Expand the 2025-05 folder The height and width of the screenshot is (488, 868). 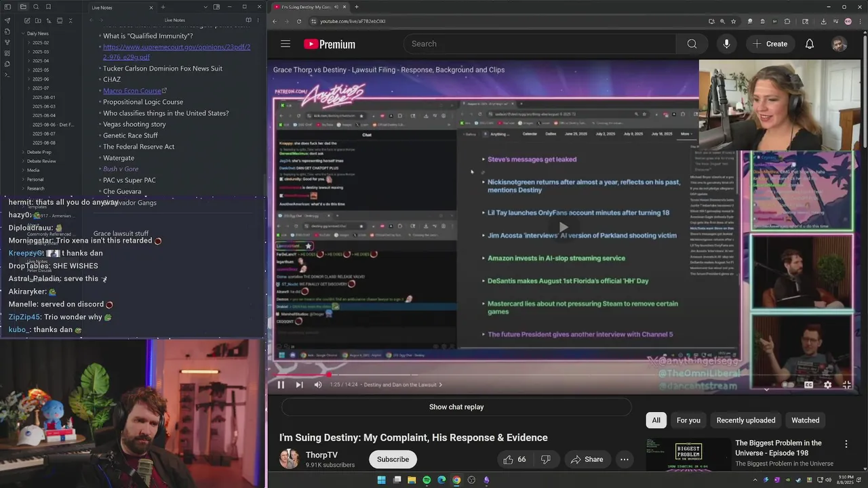39,70
